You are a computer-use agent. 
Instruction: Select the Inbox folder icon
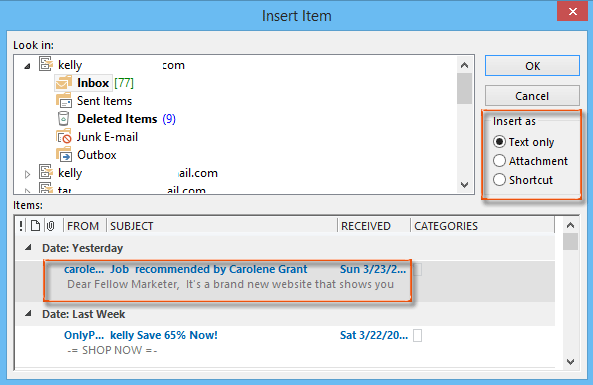[x=64, y=83]
